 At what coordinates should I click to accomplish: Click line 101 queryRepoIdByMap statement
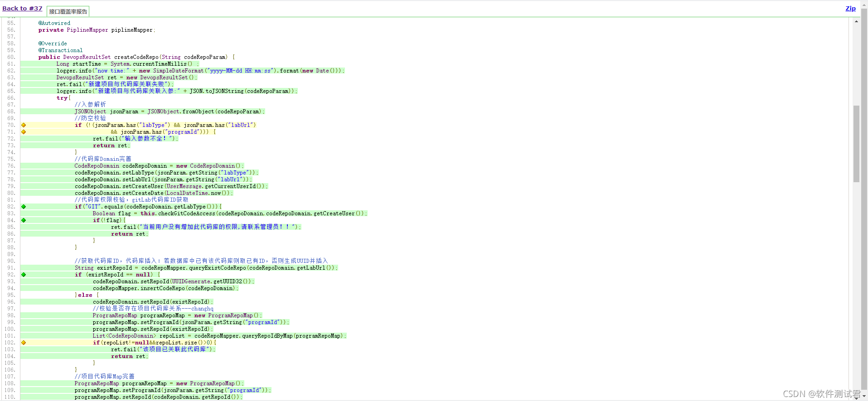[219, 336]
